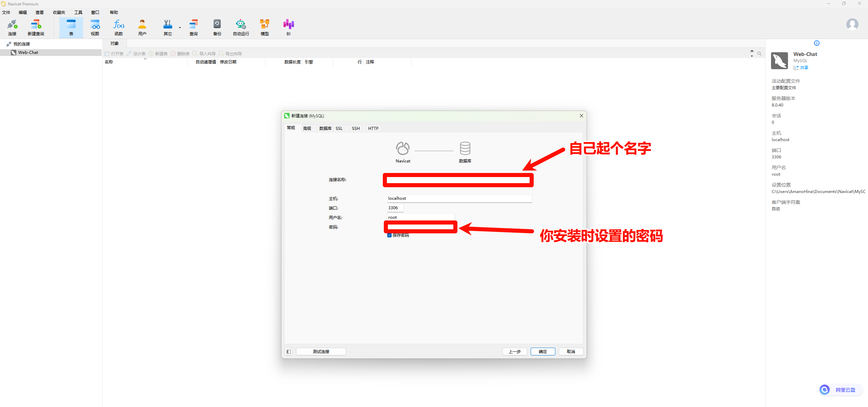The height and width of the screenshot is (407, 868).
Task: Click the 模型 (Model) toolbar icon
Action: [x=265, y=27]
